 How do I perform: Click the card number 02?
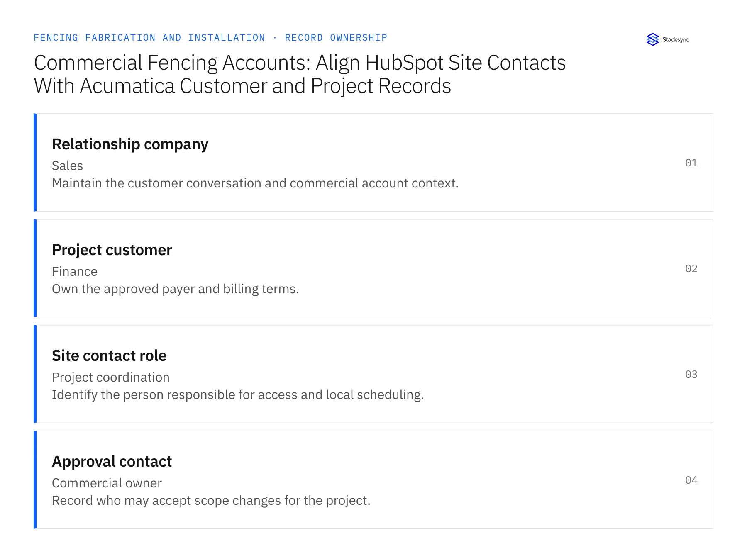[691, 269]
